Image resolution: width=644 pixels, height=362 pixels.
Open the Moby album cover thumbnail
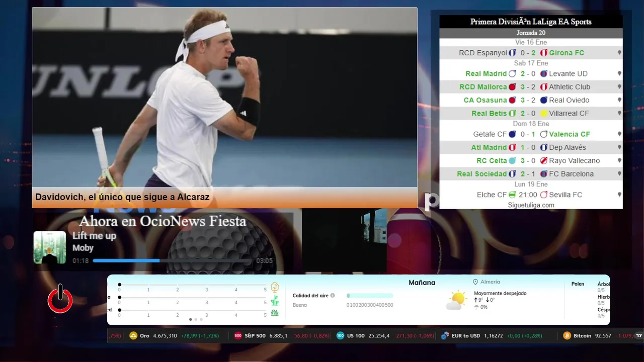49,247
